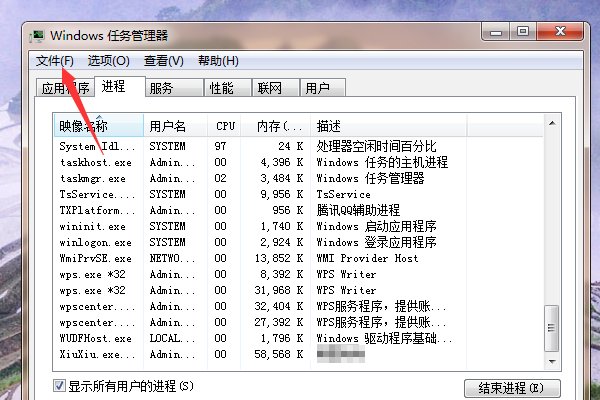Click the NETWO... user name cell
This screenshot has width=600, height=400.
coord(172,258)
